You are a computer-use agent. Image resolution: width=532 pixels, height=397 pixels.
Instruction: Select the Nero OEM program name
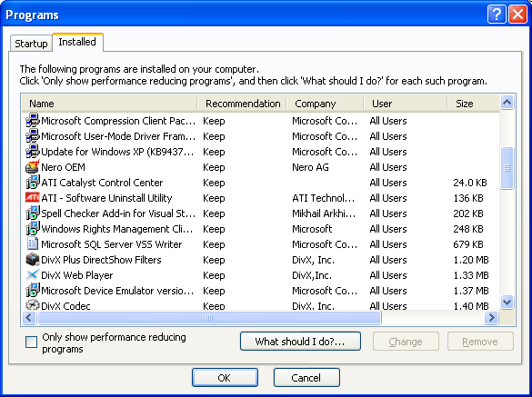click(63, 167)
